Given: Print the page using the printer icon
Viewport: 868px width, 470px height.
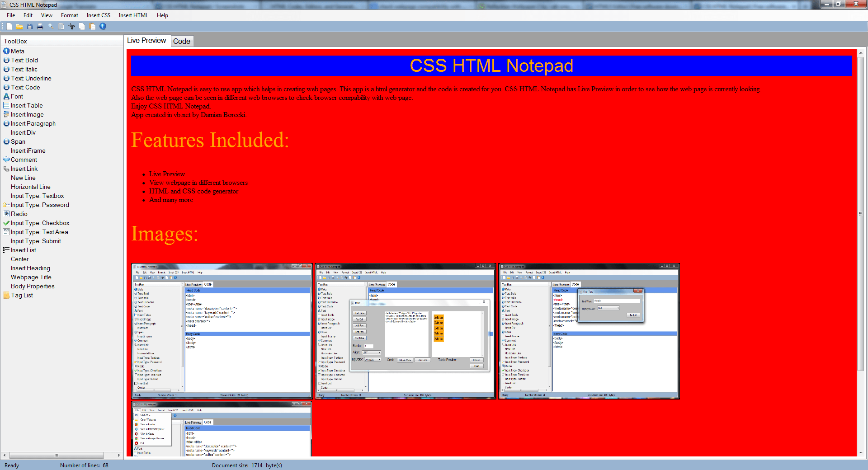Looking at the screenshot, I should (x=40, y=26).
